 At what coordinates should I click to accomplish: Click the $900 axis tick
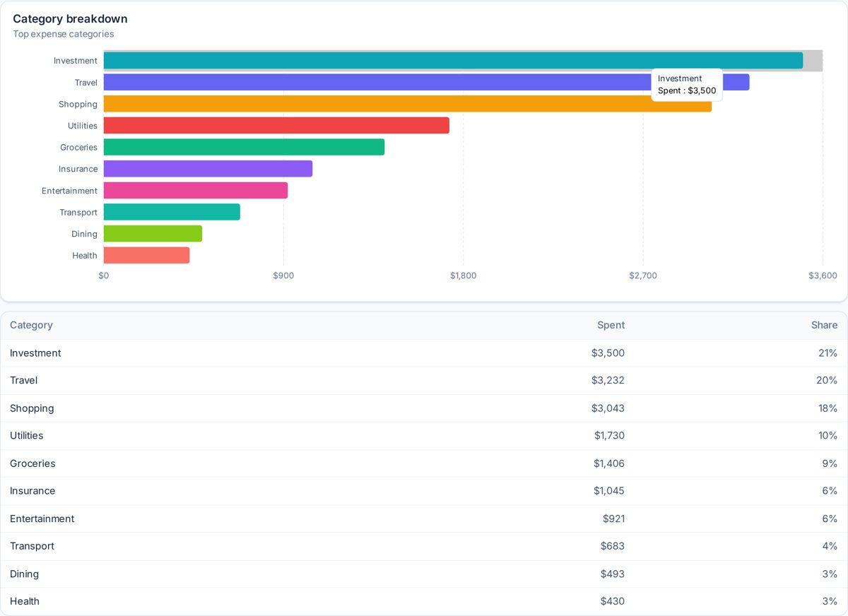pyautogui.click(x=283, y=276)
